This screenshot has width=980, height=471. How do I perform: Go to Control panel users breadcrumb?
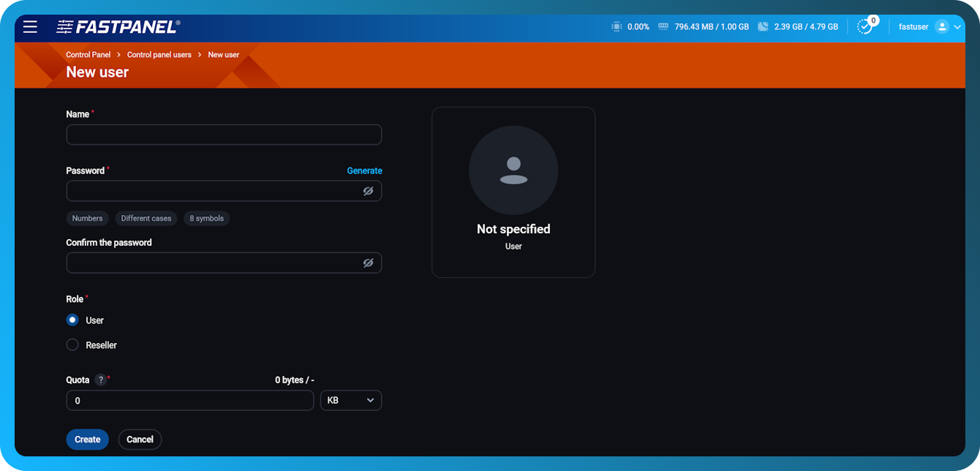[159, 54]
